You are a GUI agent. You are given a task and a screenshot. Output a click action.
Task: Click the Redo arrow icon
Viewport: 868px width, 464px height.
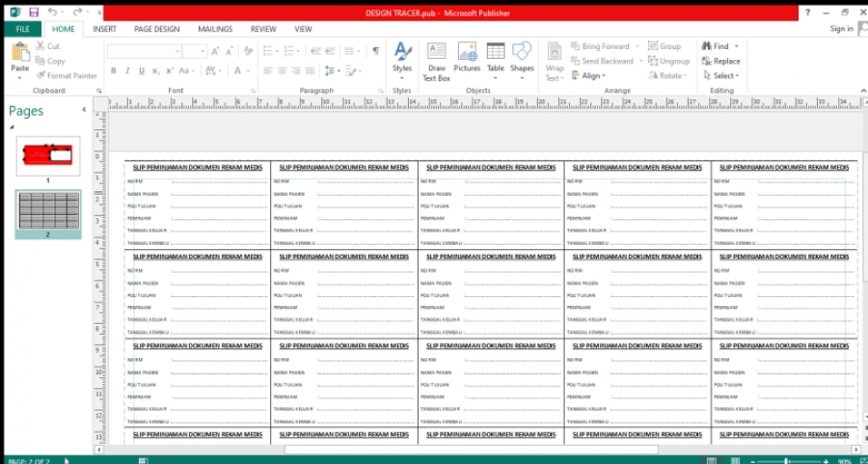[77, 13]
